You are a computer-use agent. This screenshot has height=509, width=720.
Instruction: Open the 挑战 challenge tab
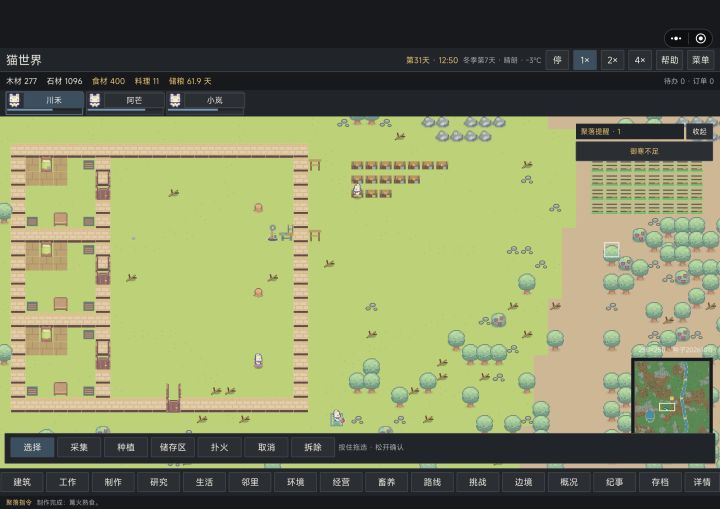pyautogui.click(x=478, y=482)
